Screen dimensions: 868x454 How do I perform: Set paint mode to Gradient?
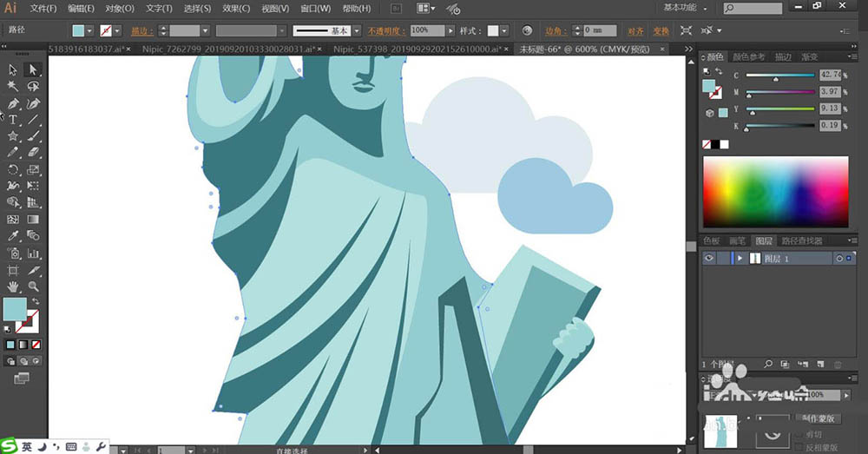point(23,345)
